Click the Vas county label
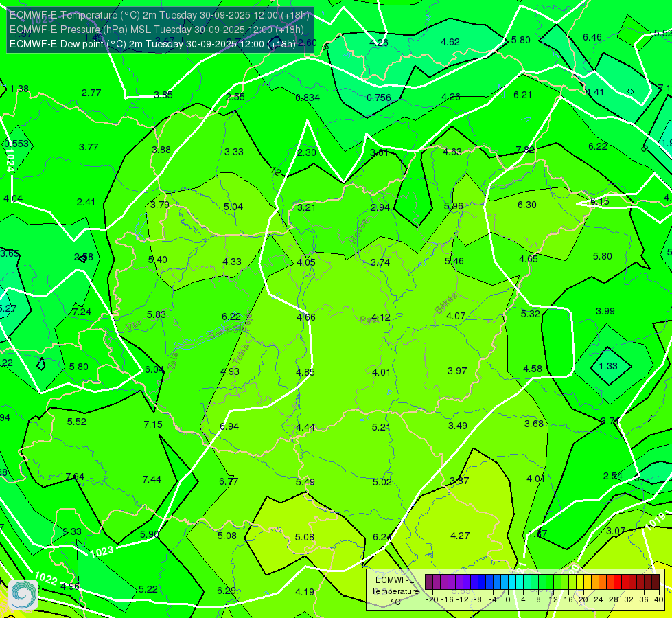 point(134,326)
